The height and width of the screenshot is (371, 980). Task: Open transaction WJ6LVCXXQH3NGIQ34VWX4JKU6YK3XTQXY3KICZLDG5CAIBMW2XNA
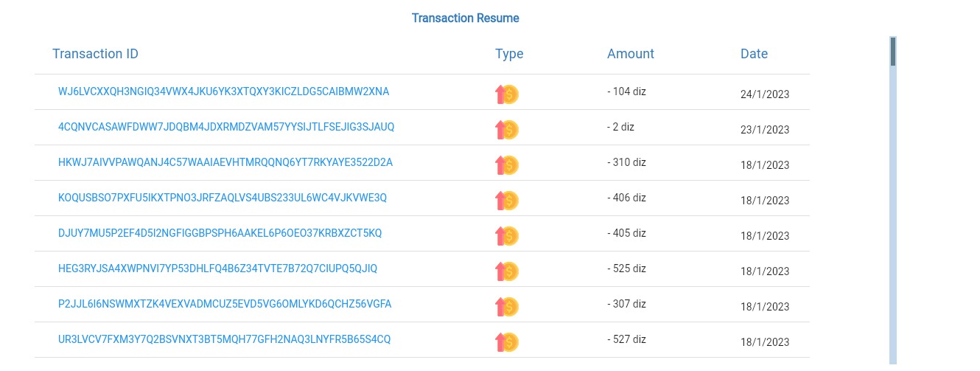click(223, 91)
